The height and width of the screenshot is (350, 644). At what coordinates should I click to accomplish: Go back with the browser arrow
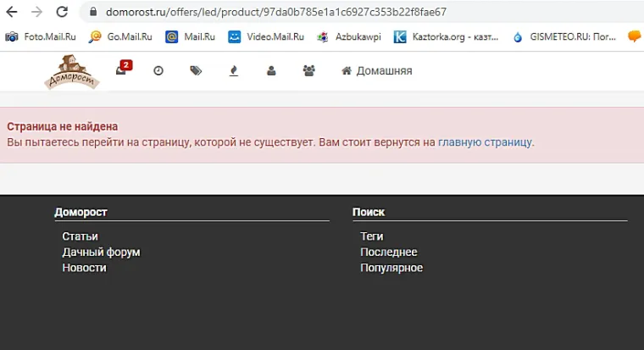pyautogui.click(x=12, y=13)
